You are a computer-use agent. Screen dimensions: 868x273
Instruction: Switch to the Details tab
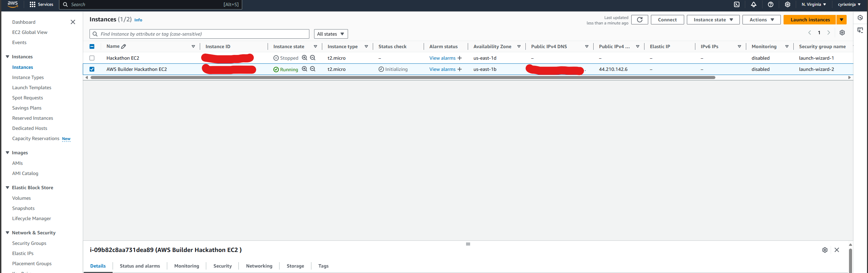tap(98, 266)
